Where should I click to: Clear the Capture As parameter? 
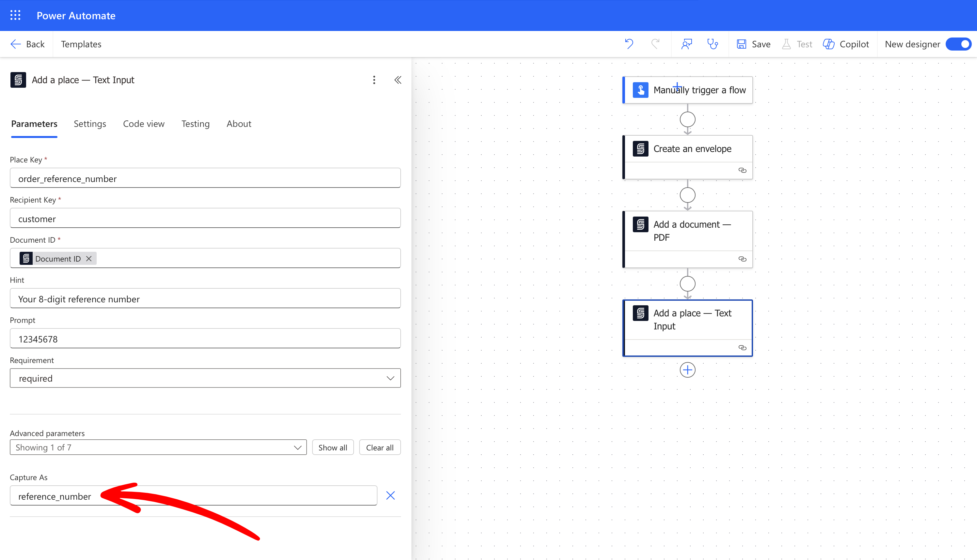click(x=390, y=495)
